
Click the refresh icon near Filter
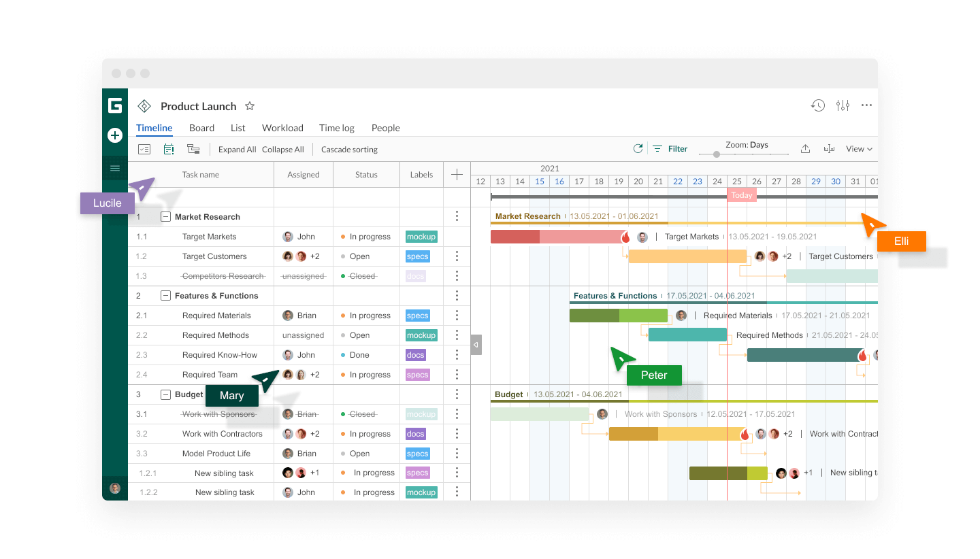638,148
